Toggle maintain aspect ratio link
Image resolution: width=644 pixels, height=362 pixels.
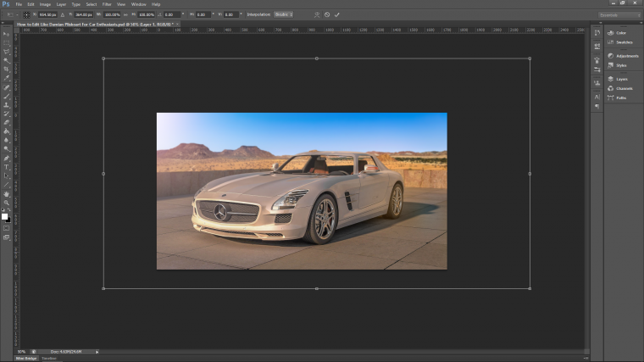pos(125,14)
